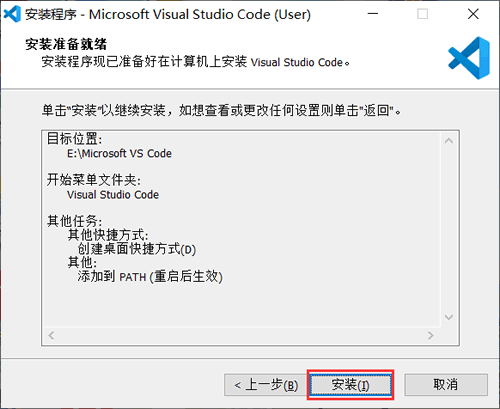Click the summary box down arrow

(449, 317)
